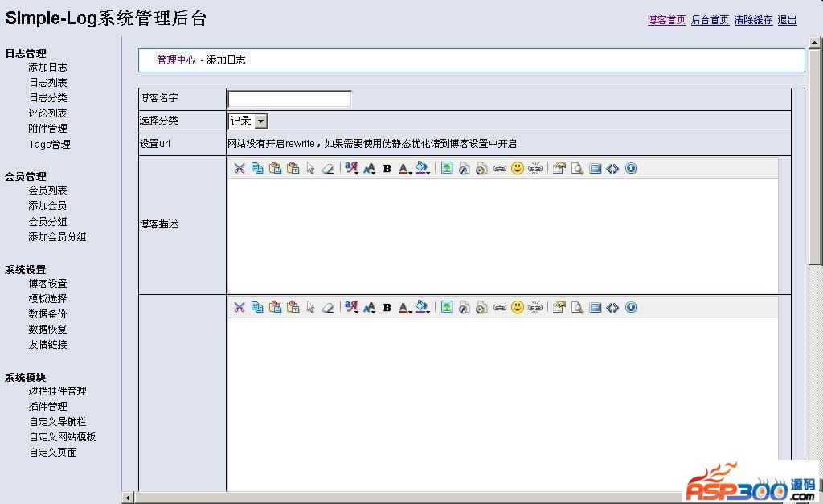Image resolution: width=823 pixels, height=504 pixels.
Task: Open font family dropdown in second editor
Action: [x=351, y=307]
